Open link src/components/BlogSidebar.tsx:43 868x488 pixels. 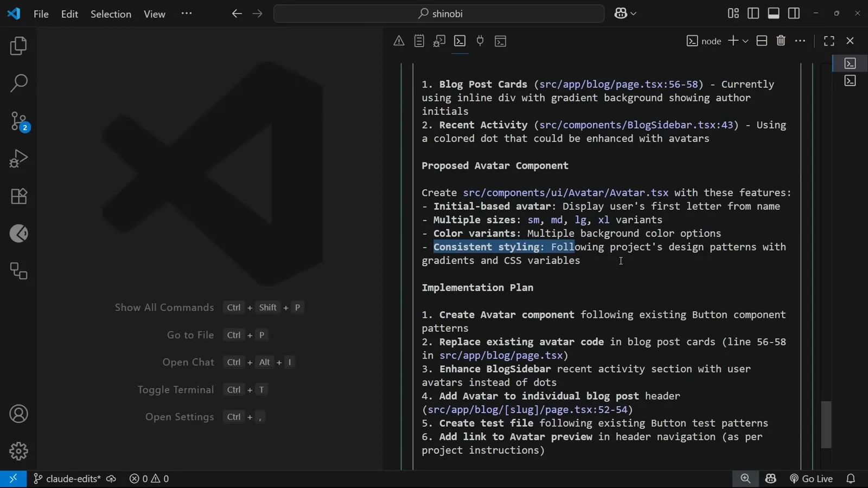[x=636, y=125]
